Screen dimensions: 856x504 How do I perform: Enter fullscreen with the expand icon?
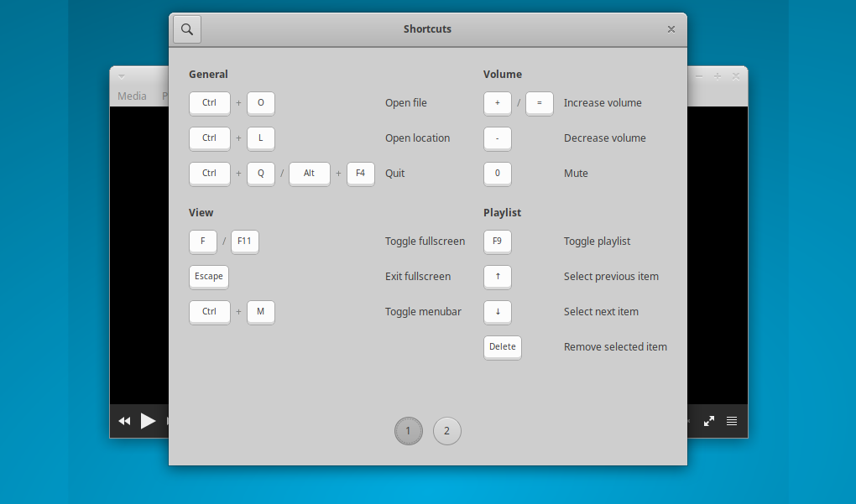708,421
